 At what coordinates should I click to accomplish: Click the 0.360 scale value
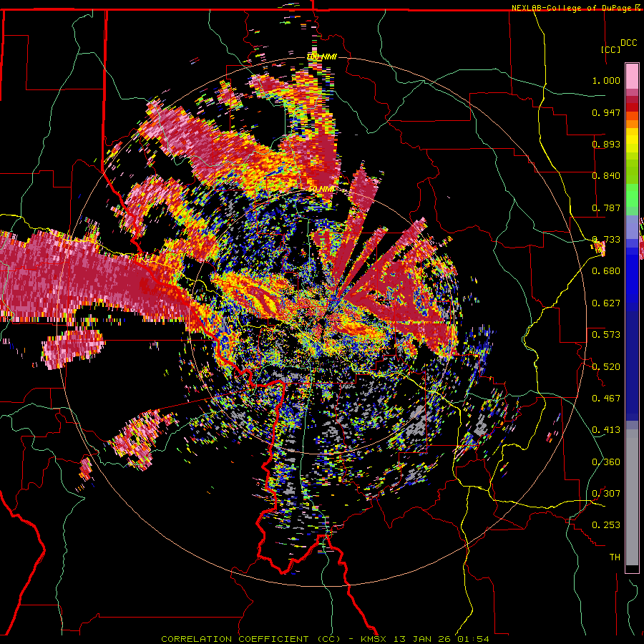point(606,462)
